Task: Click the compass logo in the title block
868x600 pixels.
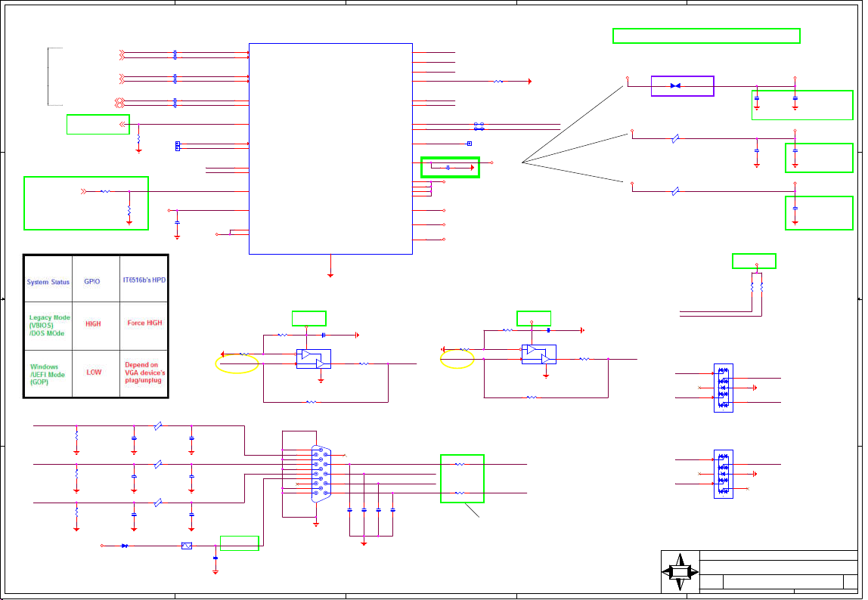Action: pyautogui.click(x=680, y=572)
